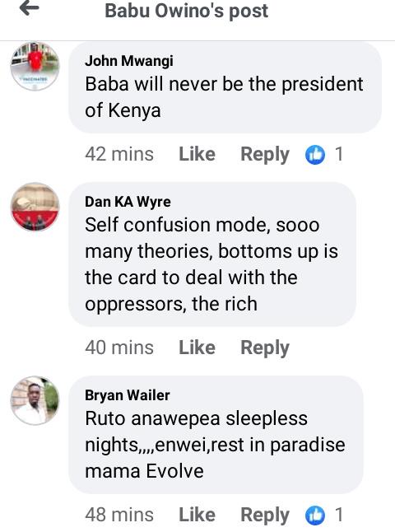395x532 pixels.
Task: Reply to Dan KA Wyre's comment
Action: 265,348
